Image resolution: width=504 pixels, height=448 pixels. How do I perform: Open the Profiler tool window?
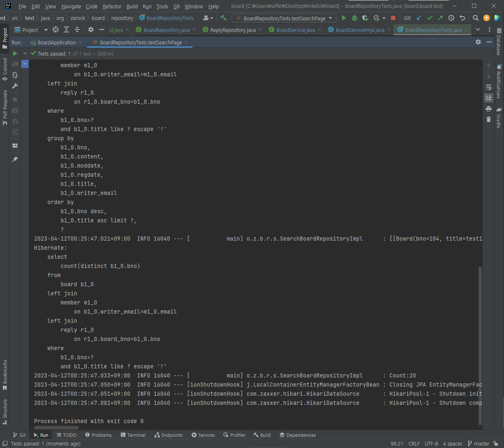coord(234,435)
